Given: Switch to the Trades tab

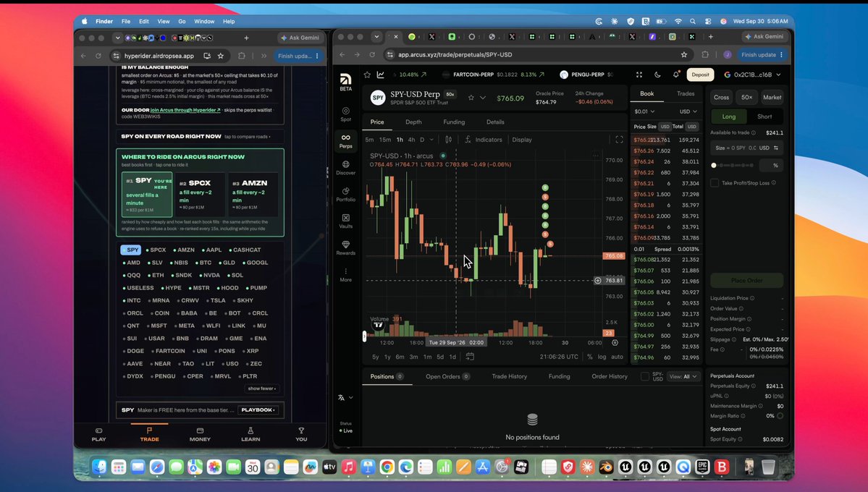Looking at the screenshot, I should (x=686, y=93).
